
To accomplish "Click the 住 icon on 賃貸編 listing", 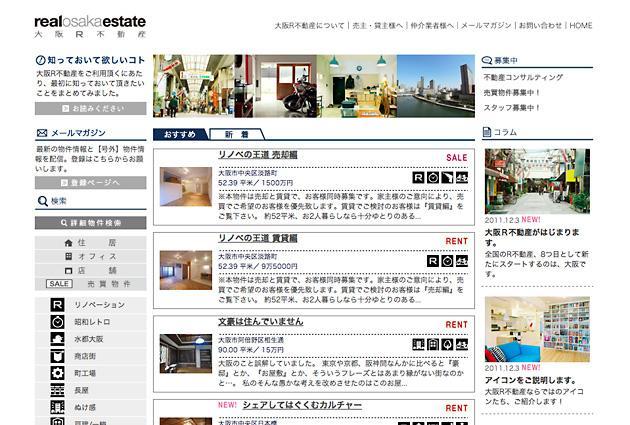I will point(462,261).
